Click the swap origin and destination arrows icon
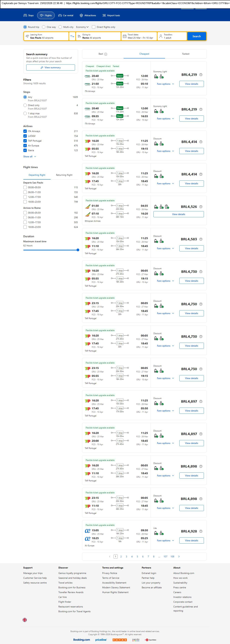Screen dimensions: 230x644 pos(72,36)
